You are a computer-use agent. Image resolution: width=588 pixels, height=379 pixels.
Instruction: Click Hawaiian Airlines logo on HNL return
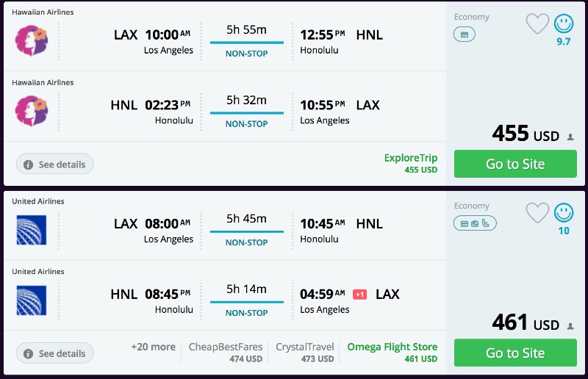point(31,112)
